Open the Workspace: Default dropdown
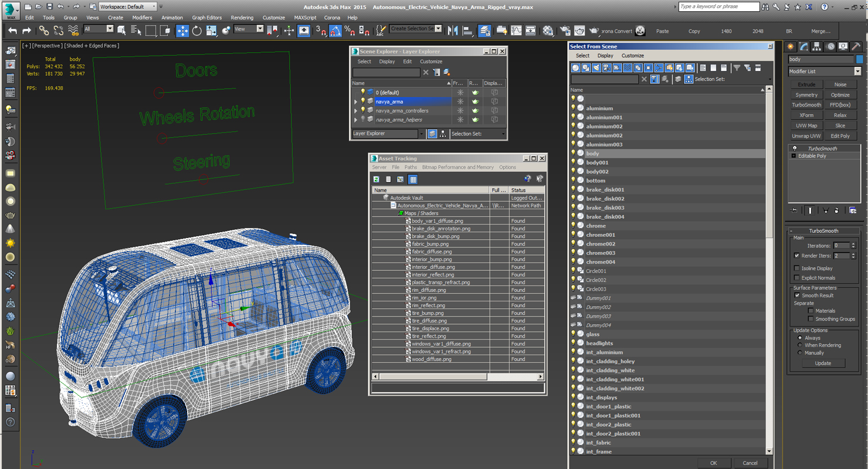The height and width of the screenshot is (469, 868). coord(127,6)
